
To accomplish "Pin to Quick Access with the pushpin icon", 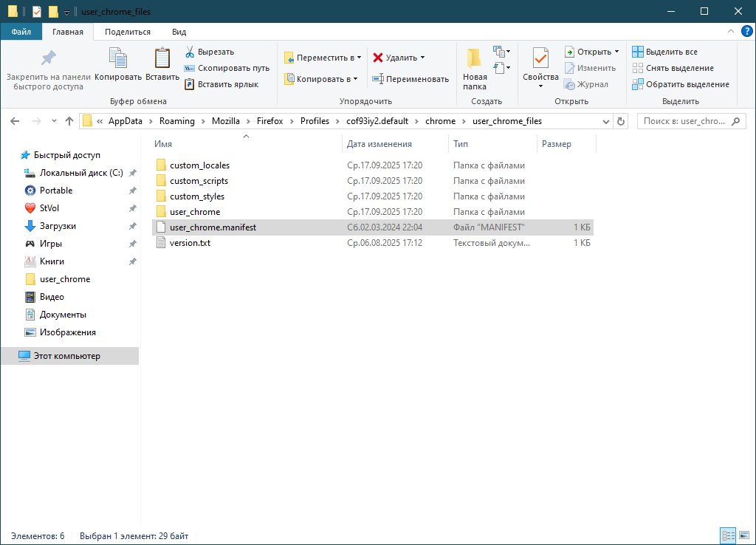I will tap(48, 59).
